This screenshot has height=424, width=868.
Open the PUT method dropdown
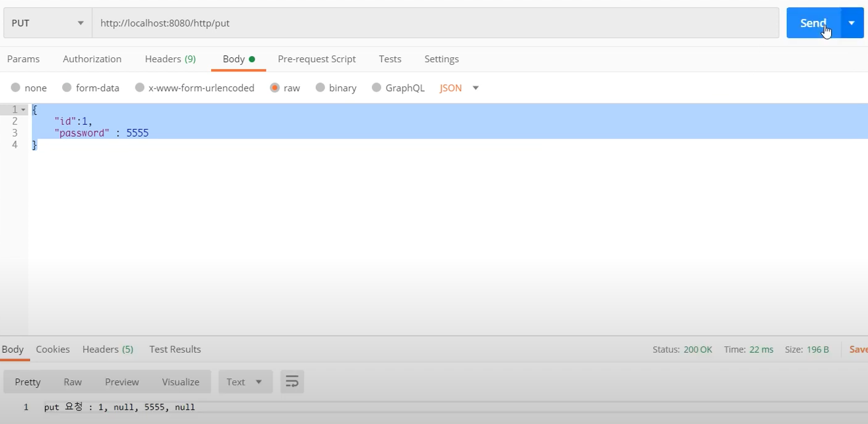[x=47, y=23]
